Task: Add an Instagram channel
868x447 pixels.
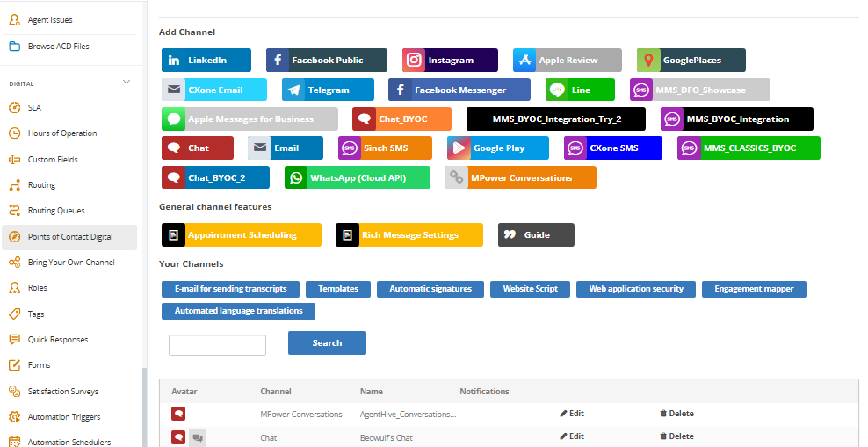Action: click(x=450, y=61)
